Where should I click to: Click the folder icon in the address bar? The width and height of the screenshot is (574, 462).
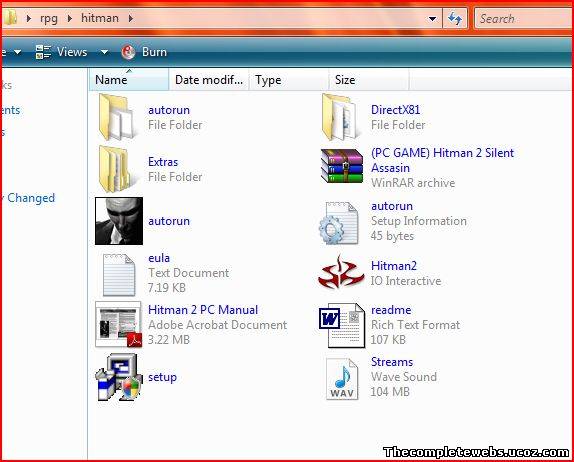click(10, 18)
